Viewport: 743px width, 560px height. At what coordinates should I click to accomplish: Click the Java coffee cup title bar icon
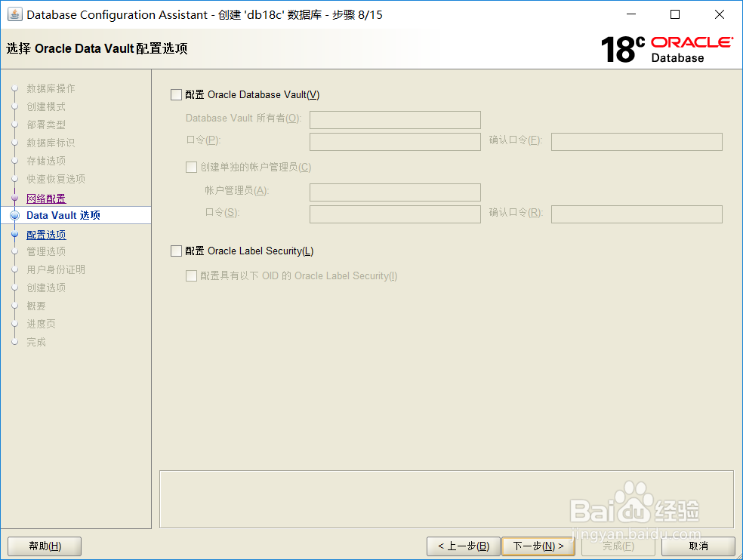[x=17, y=14]
